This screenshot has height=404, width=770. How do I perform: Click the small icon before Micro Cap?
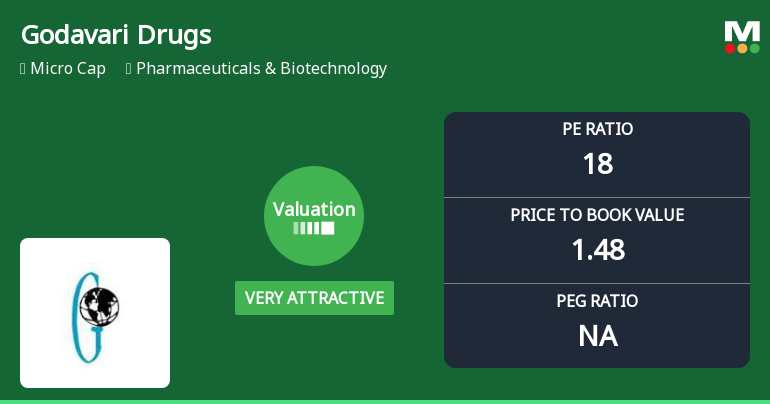point(23,69)
